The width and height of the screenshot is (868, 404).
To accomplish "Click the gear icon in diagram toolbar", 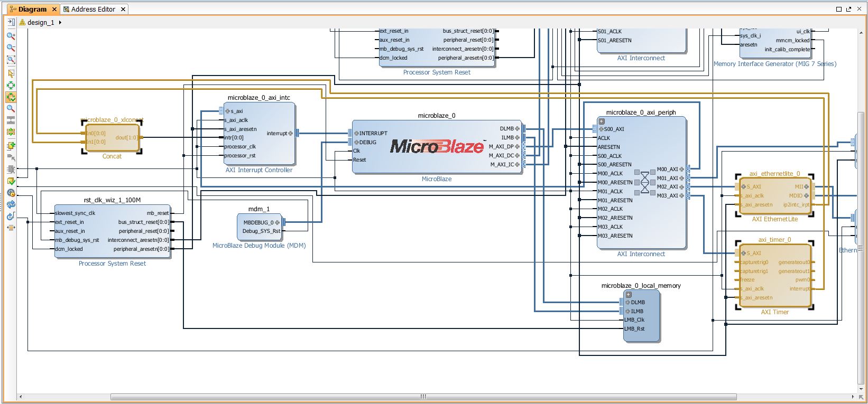I will pos(11,193).
